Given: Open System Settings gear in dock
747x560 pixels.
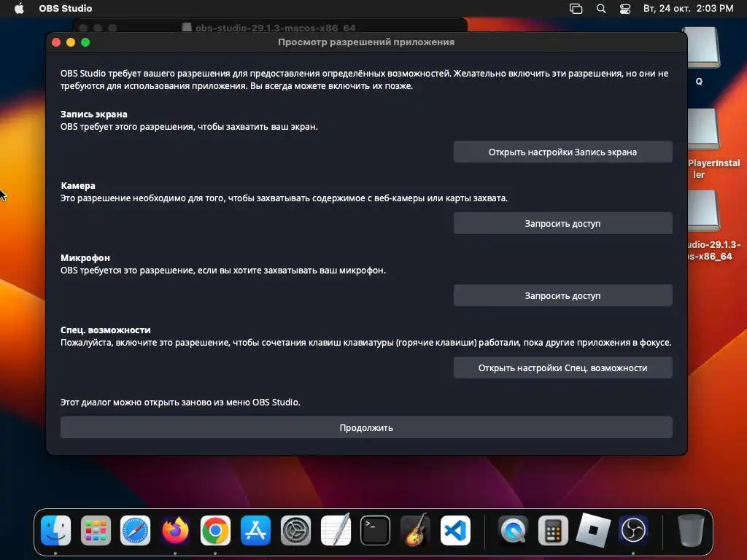Looking at the screenshot, I should (x=295, y=531).
